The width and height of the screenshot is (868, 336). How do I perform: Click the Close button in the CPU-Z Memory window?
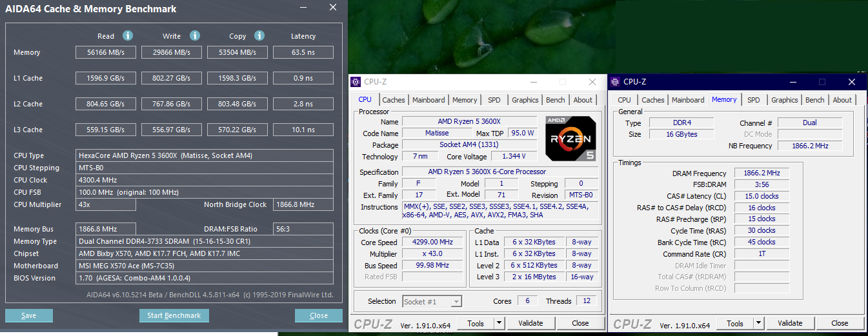coord(840,324)
